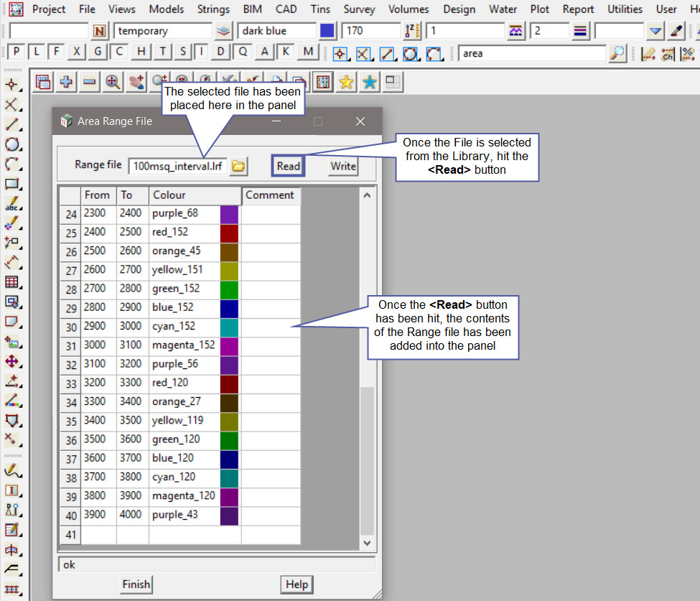Toggle the I snap letter button
This screenshot has height=601, width=700.
[202, 52]
